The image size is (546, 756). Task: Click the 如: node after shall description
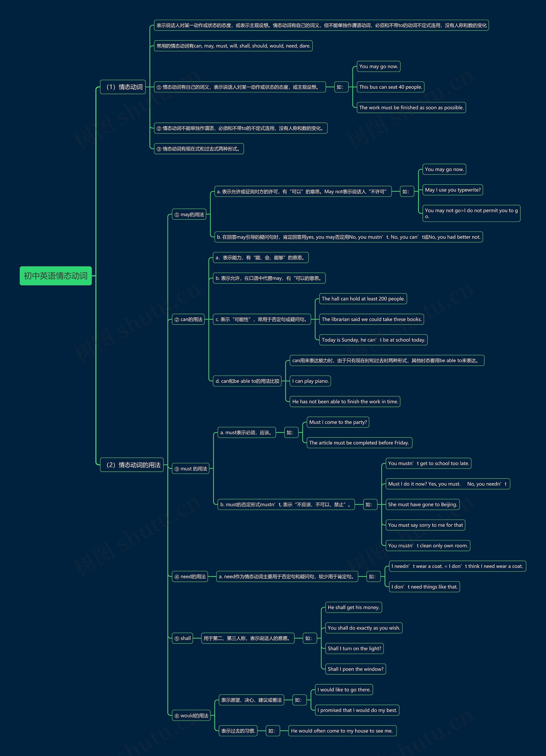point(310,638)
